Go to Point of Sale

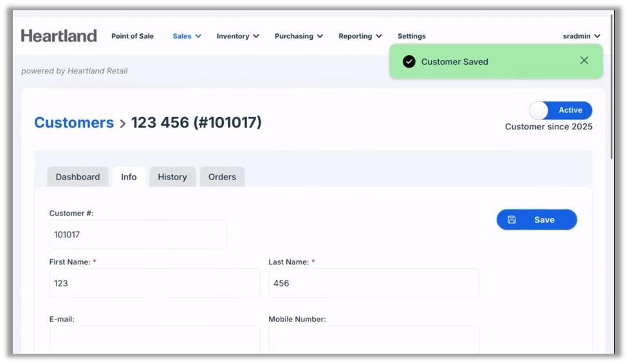[133, 36]
